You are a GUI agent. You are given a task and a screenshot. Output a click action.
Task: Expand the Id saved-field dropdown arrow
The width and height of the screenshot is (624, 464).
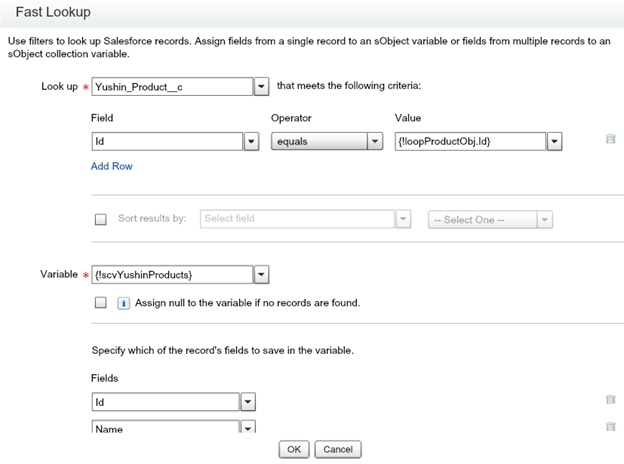click(x=249, y=401)
